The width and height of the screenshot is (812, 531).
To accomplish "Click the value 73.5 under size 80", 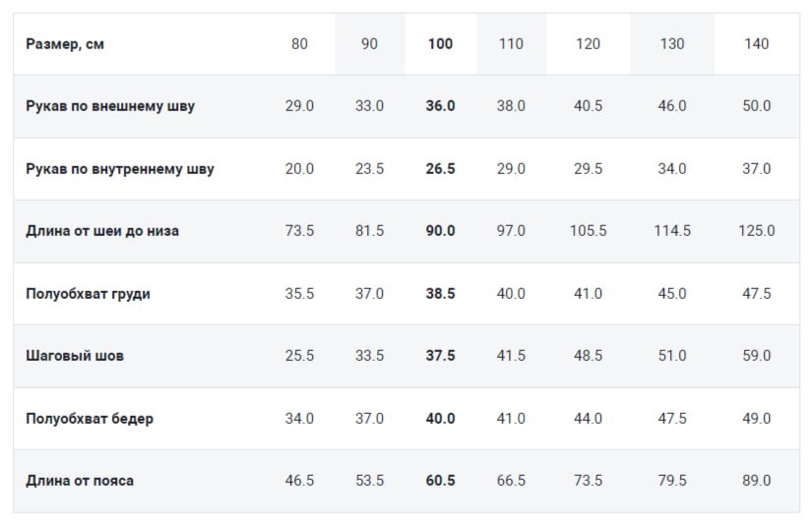I will coord(299,231).
